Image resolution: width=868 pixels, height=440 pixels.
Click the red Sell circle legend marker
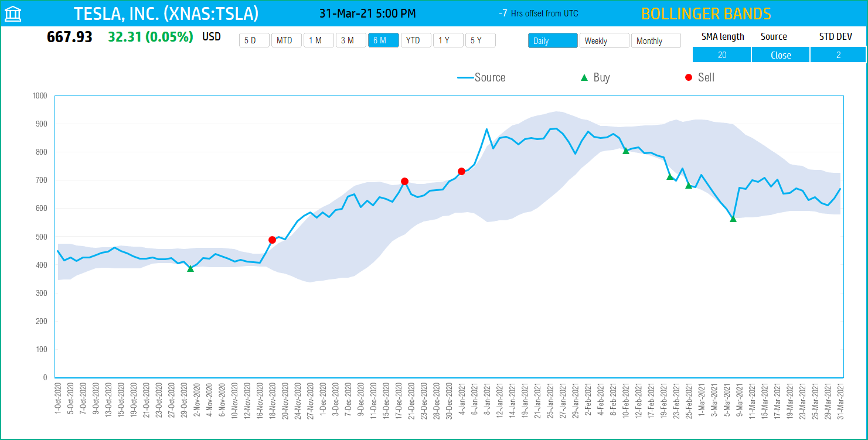[687, 77]
